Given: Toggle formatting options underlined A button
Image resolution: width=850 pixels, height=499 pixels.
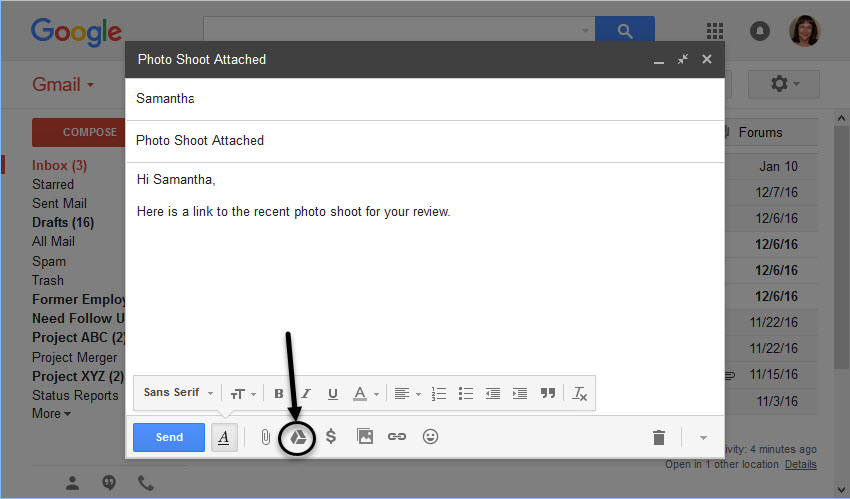Looking at the screenshot, I should tap(224, 437).
